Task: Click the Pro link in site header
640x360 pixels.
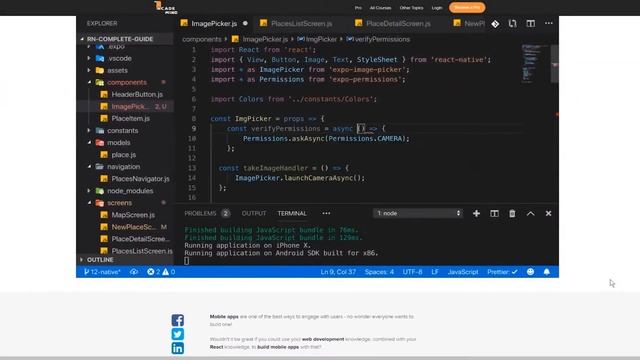Action: tap(358, 8)
